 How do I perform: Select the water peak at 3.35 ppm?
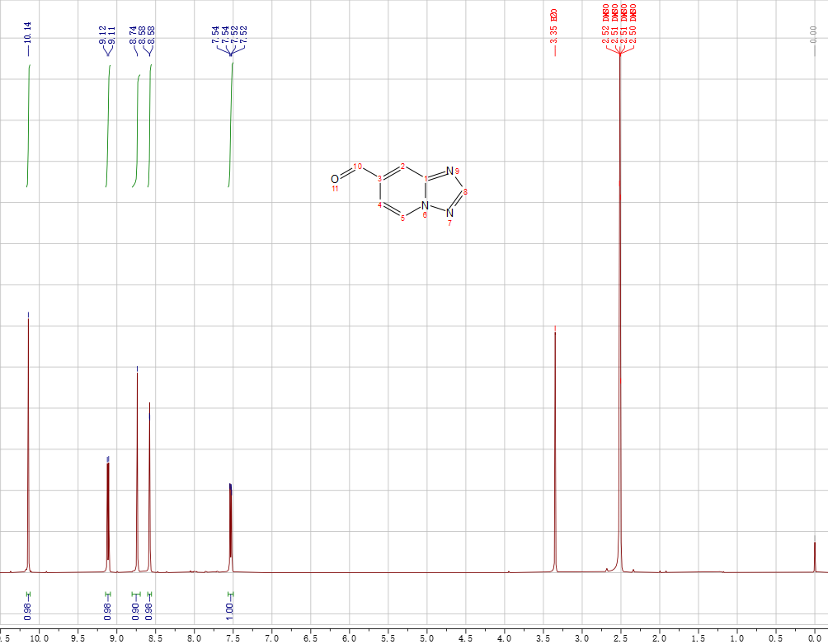[555, 454]
